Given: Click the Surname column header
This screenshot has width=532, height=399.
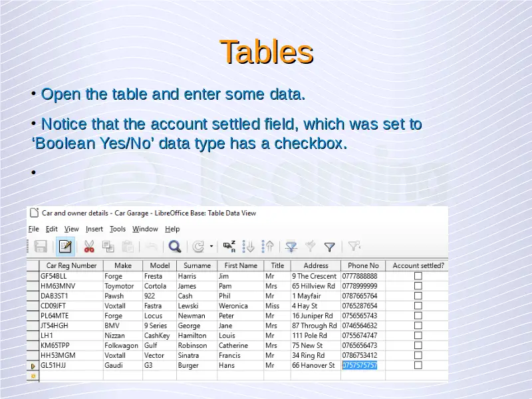Looking at the screenshot, I should (x=197, y=265).
